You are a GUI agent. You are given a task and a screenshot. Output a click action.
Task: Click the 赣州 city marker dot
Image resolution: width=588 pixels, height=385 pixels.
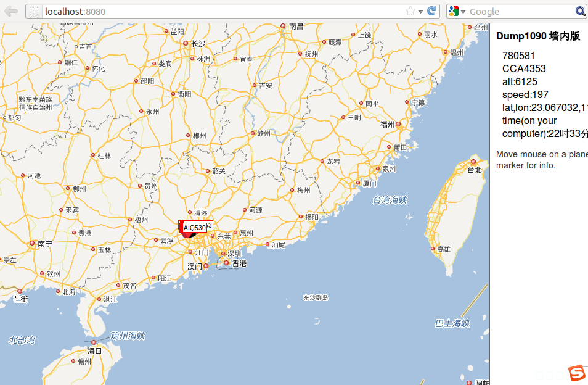click(253, 133)
